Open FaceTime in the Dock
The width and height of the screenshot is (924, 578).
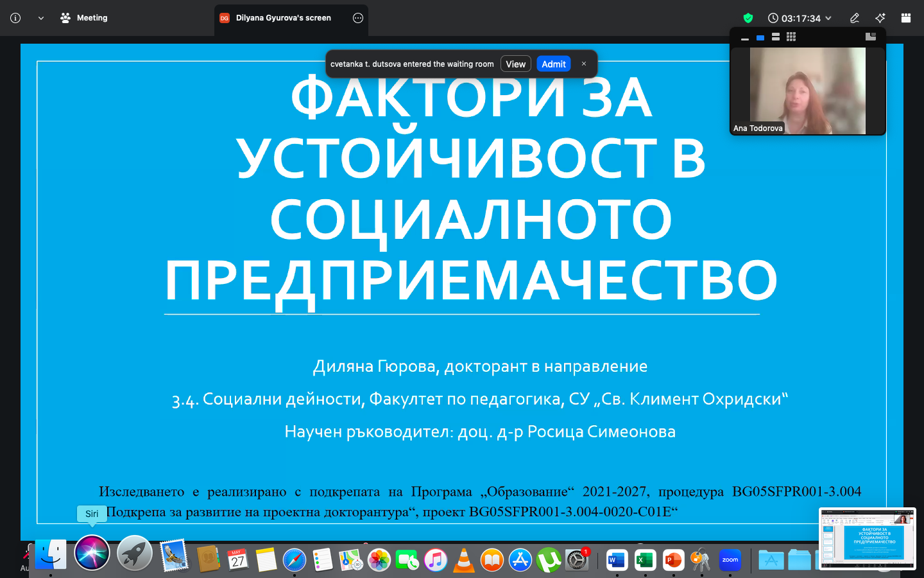(x=407, y=560)
